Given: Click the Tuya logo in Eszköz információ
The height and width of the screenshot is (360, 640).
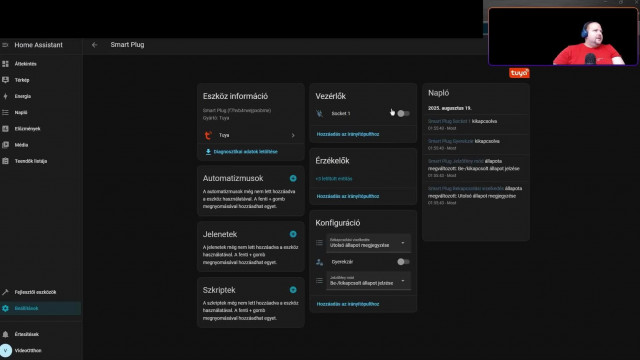Looking at the screenshot, I should (208, 135).
